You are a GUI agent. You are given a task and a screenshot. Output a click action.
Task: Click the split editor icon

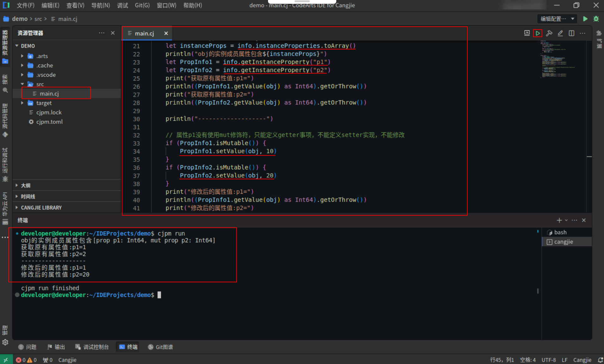(x=571, y=33)
